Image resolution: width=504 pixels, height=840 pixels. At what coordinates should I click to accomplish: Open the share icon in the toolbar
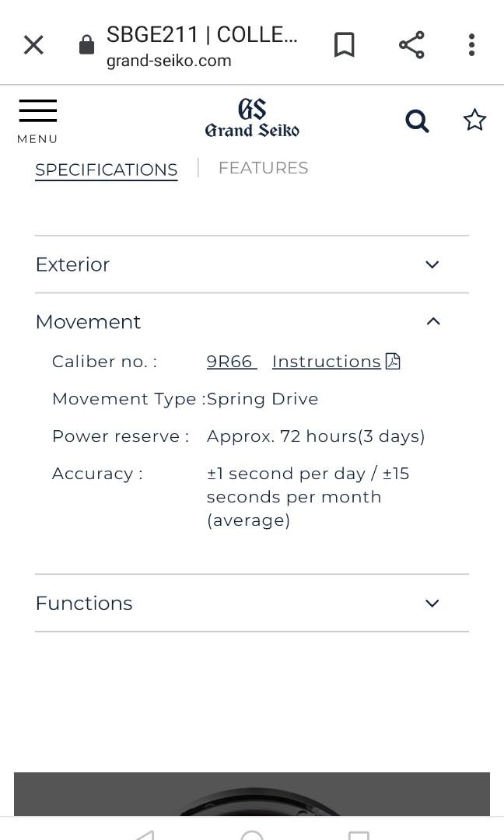[411, 45]
